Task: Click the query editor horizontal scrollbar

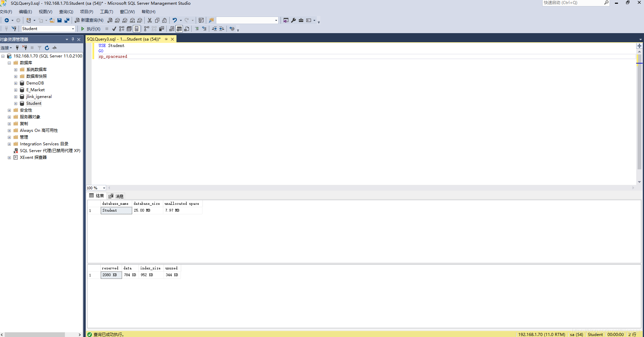Action: [372, 188]
